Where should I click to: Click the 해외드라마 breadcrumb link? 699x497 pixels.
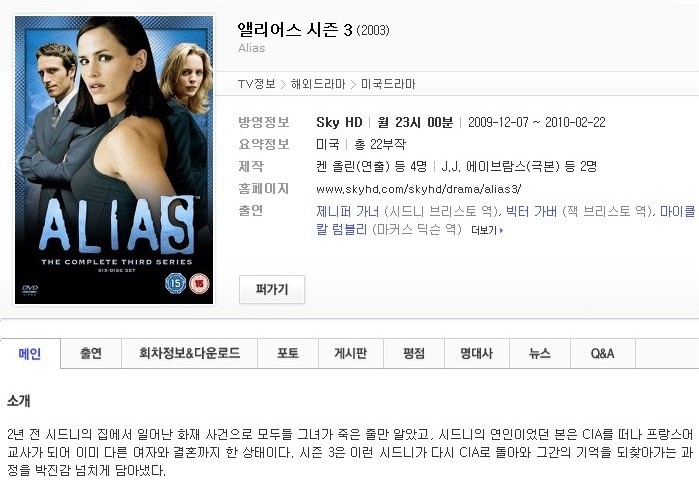(318, 84)
